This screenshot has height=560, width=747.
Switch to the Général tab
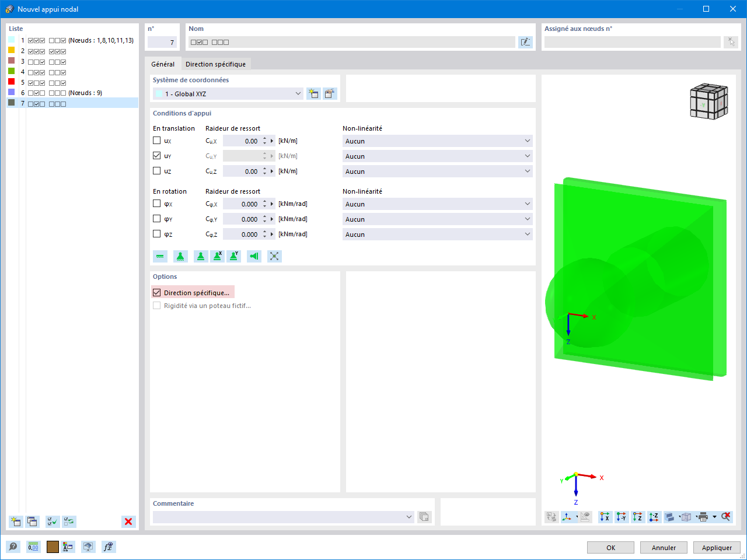163,64
